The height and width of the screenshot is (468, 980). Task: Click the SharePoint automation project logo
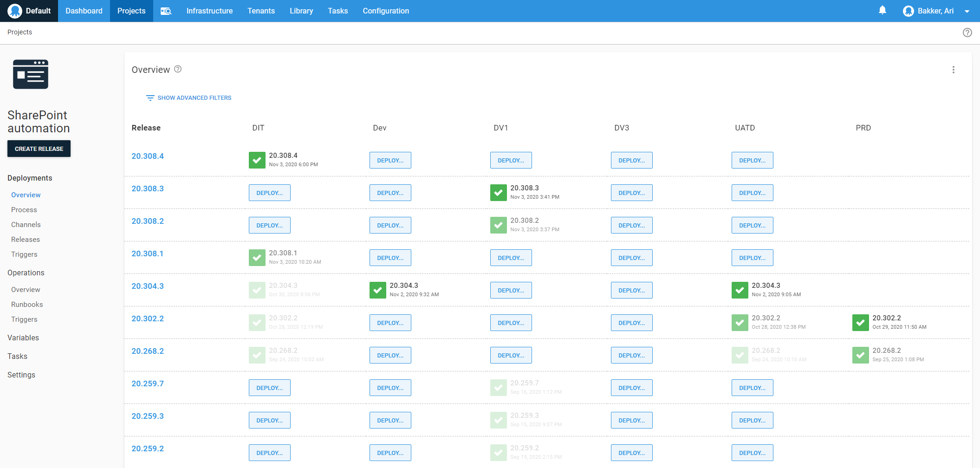point(31,74)
